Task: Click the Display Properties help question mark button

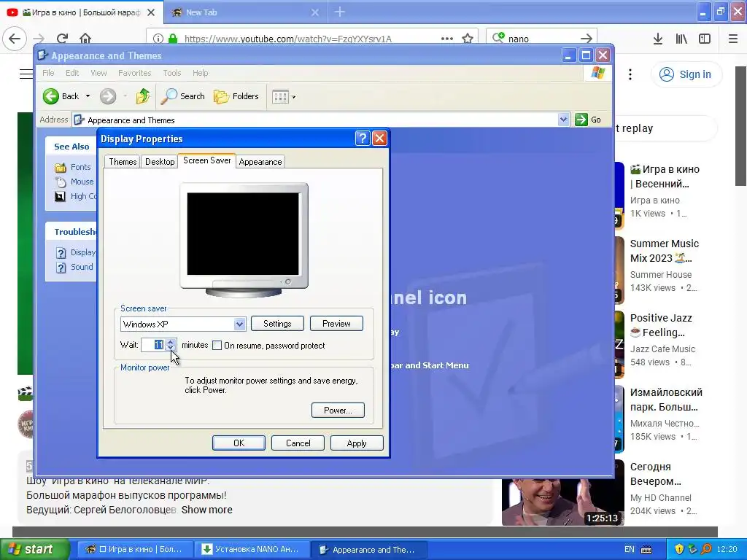Action: tap(363, 139)
